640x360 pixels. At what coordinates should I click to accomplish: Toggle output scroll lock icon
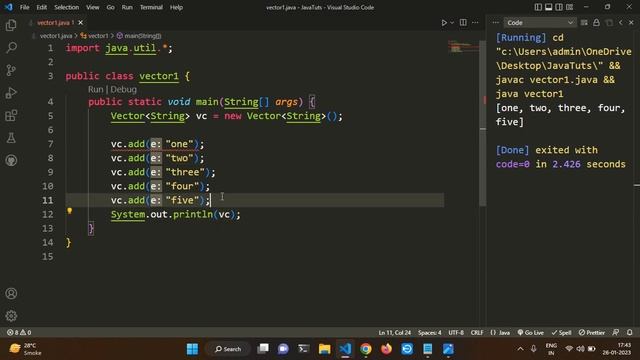pos(596,22)
